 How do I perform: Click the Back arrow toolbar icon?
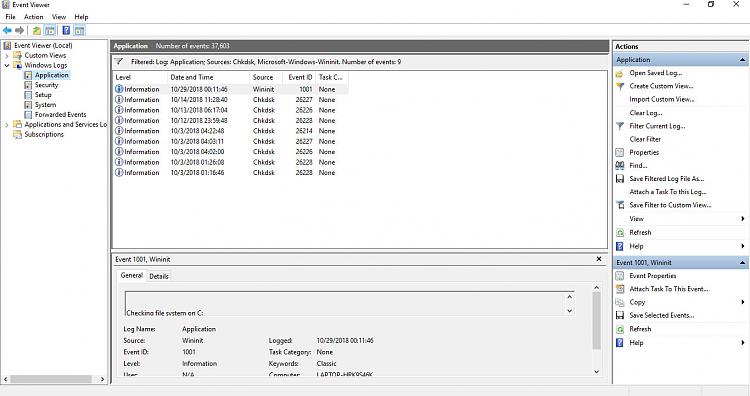tap(7, 31)
